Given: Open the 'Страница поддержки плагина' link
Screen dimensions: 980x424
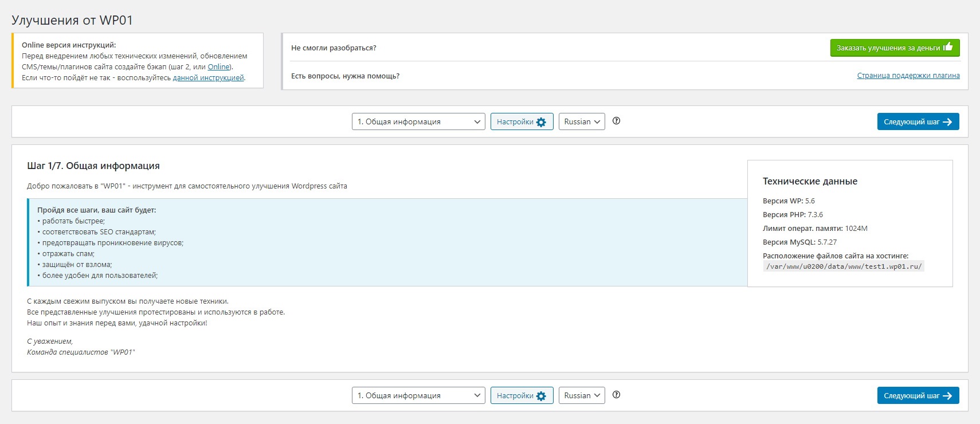Looking at the screenshot, I should (x=908, y=76).
